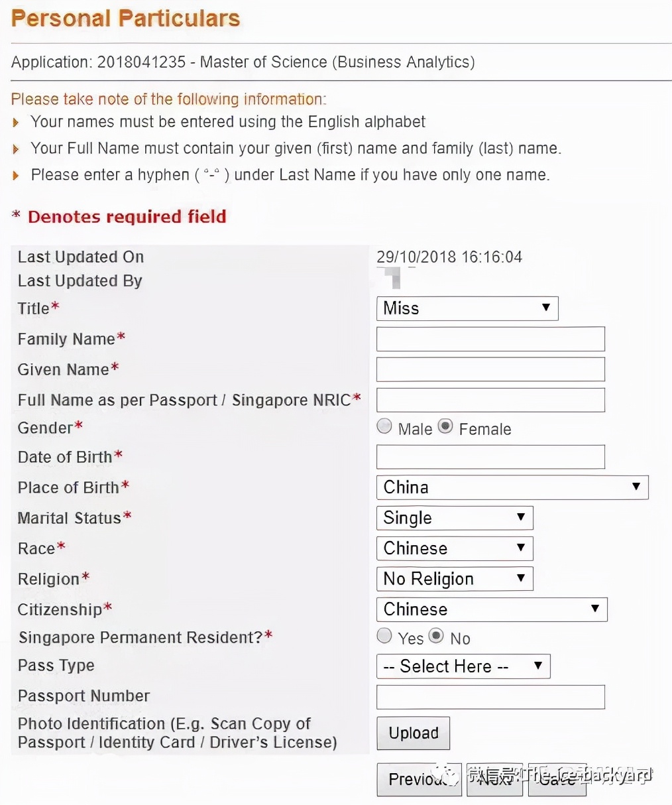The width and height of the screenshot is (672, 805).
Task: Click the Save button
Action: (x=557, y=779)
